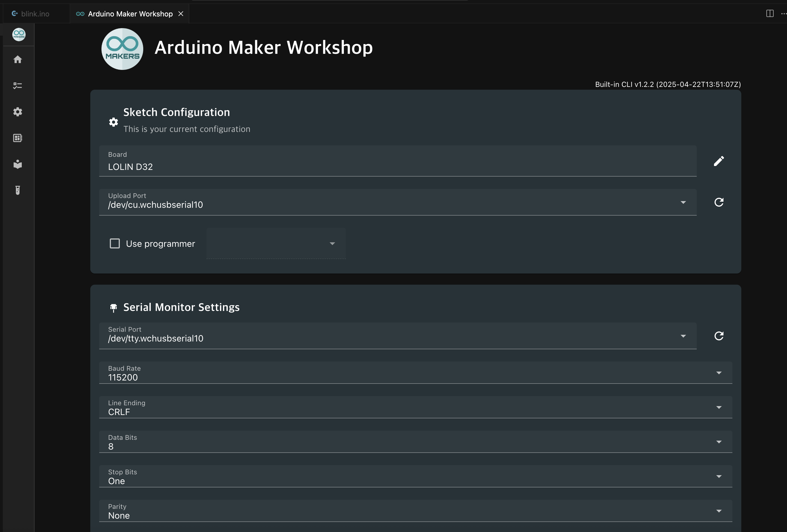This screenshot has height=532, width=787.
Task: Open the board manager sidebar icon
Action: [x=18, y=138]
